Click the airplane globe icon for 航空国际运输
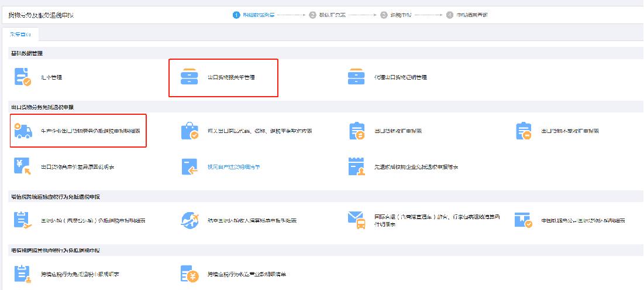 (190, 220)
